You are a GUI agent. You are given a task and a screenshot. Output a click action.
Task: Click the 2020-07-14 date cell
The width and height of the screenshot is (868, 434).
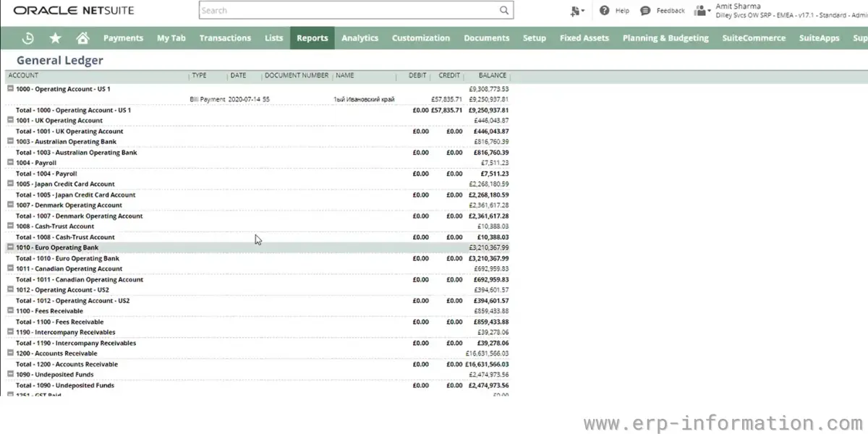coord(244,99)
